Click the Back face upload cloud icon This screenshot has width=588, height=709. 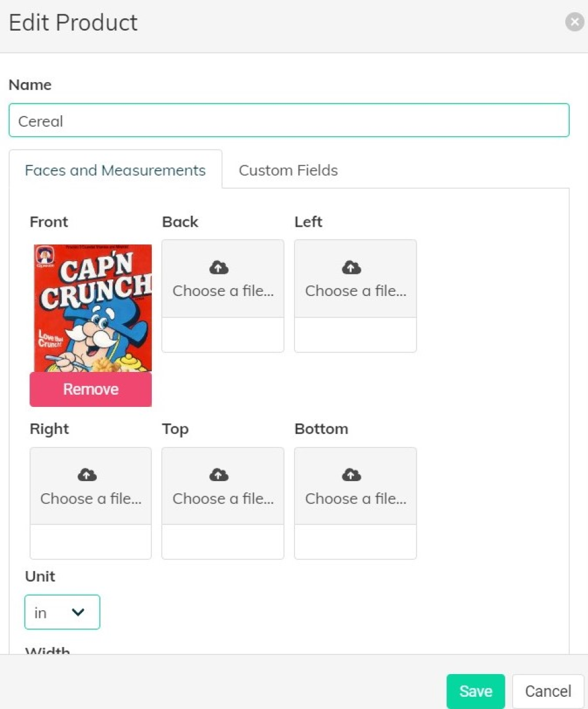pos(219,267)
